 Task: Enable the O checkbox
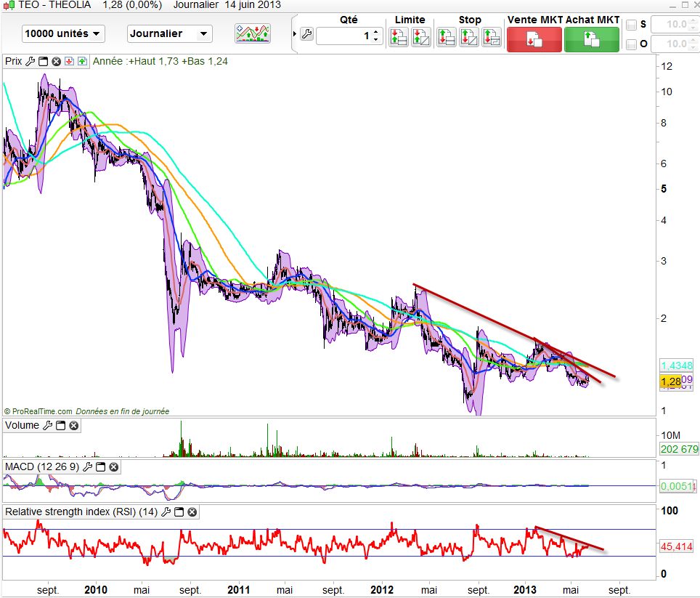click(631, 44)
